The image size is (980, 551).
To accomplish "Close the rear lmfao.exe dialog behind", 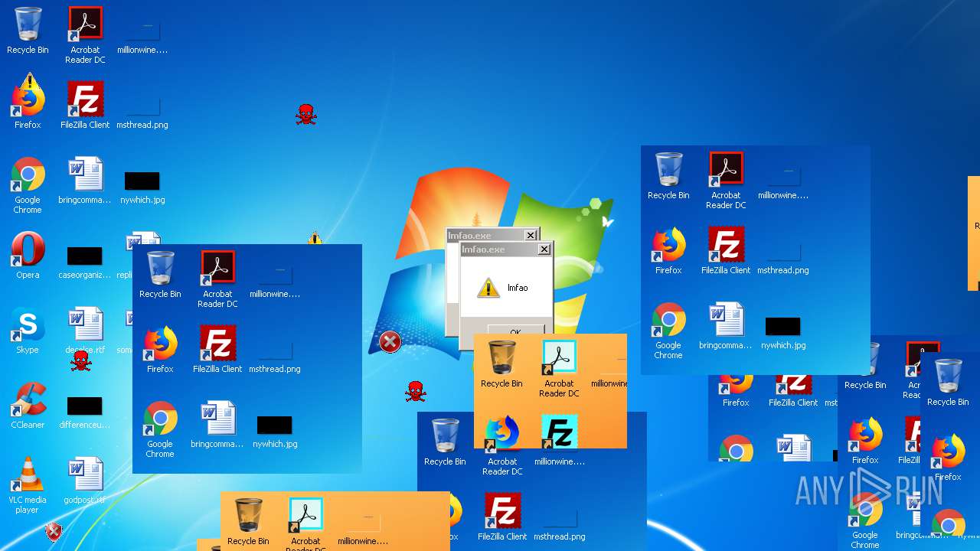I will click(x=530, y=236).
